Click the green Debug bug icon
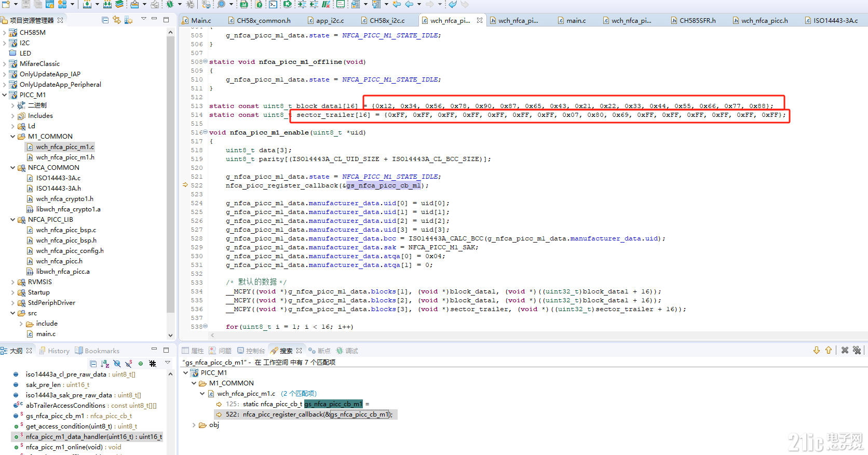This screenshot has height=455, width=868. (170, 4)
